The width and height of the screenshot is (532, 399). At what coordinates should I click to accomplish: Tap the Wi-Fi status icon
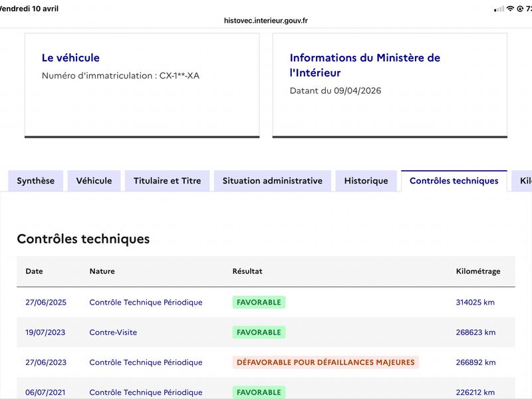pos(510,9)
